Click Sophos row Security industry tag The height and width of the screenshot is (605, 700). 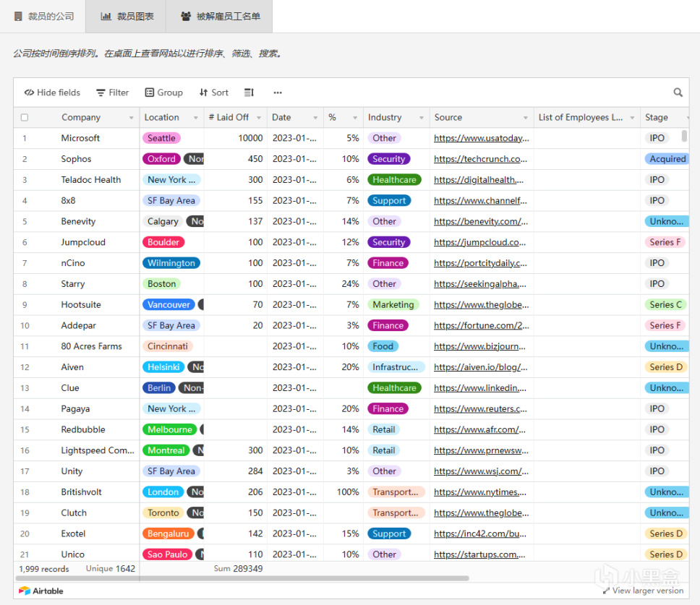(388, 159)
